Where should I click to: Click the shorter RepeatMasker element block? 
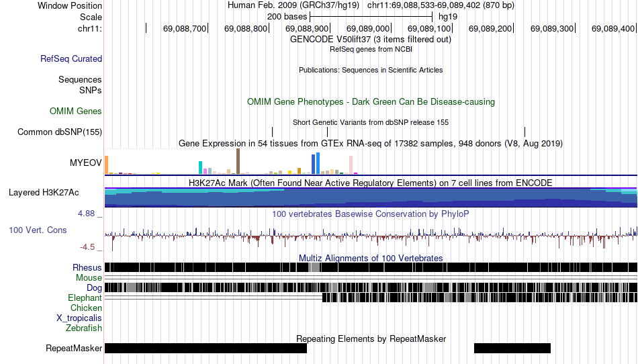pos(512,348)
